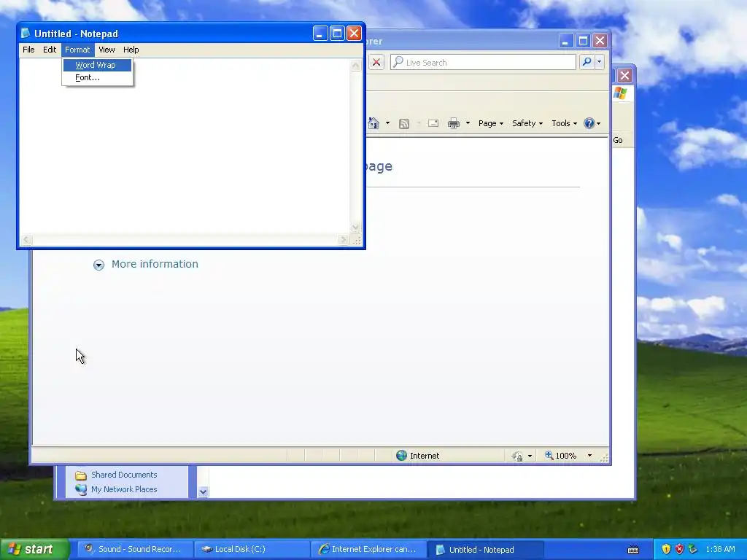Open search provider dropdown arrow
The width and height of the screenshot is (747, 560).
[600, 62]
